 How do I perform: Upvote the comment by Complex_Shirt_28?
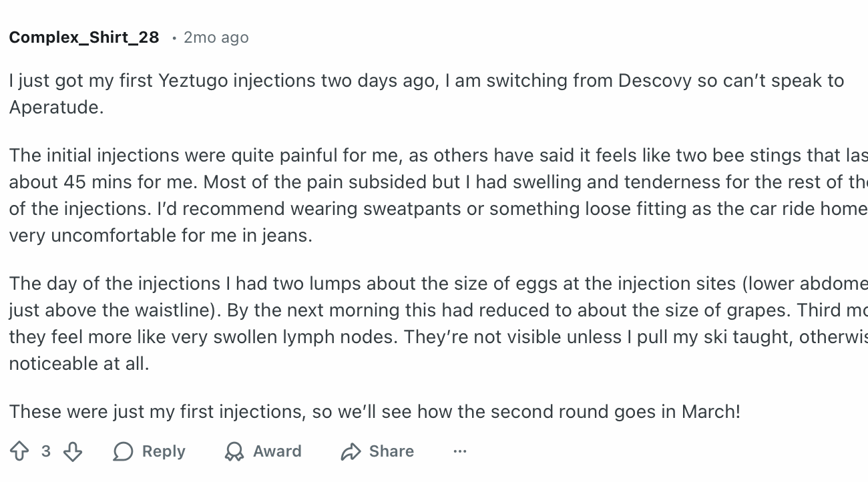[19, 452]
